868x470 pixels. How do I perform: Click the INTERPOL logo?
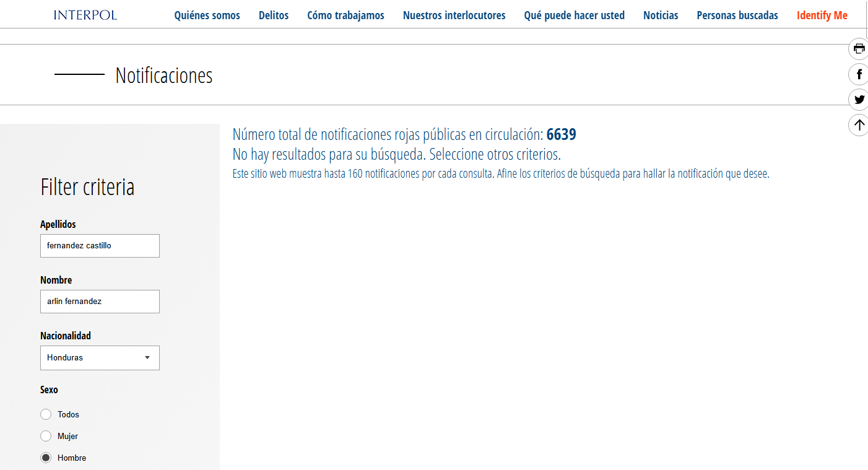[85, 15]
